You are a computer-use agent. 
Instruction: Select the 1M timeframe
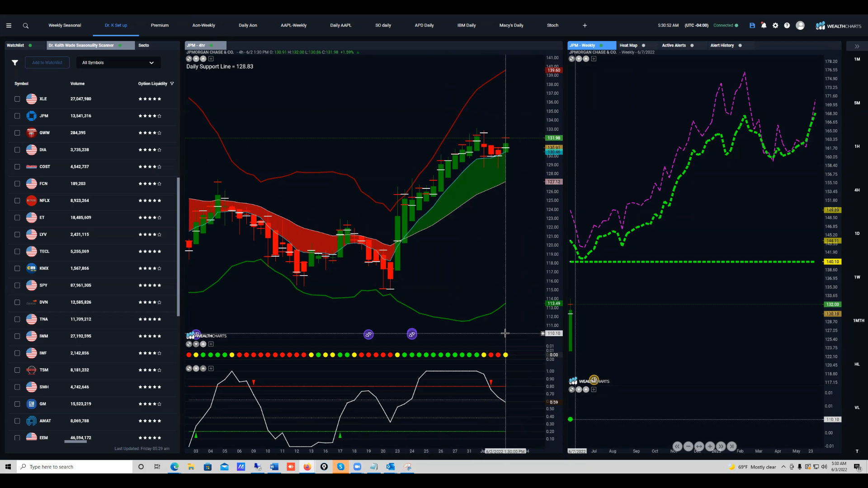click(x=857, y=59)
